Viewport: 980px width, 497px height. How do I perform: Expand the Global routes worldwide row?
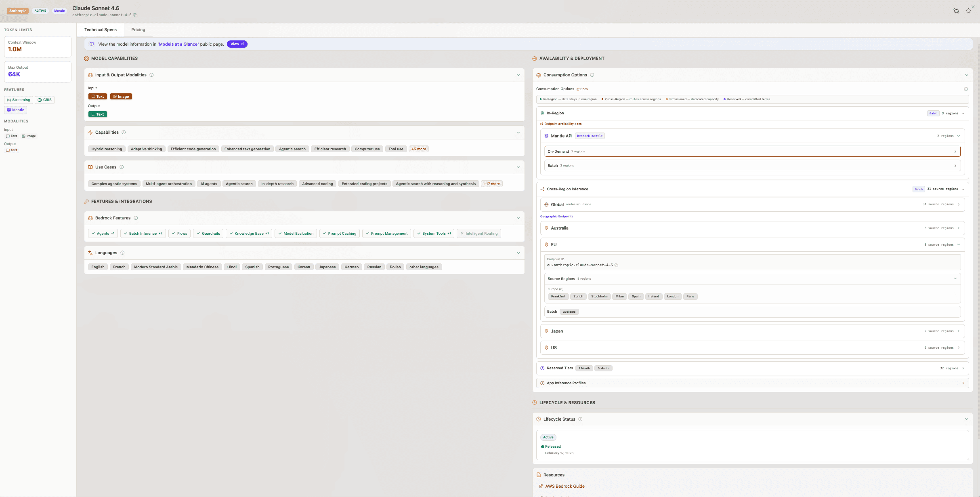coord(752,204)
